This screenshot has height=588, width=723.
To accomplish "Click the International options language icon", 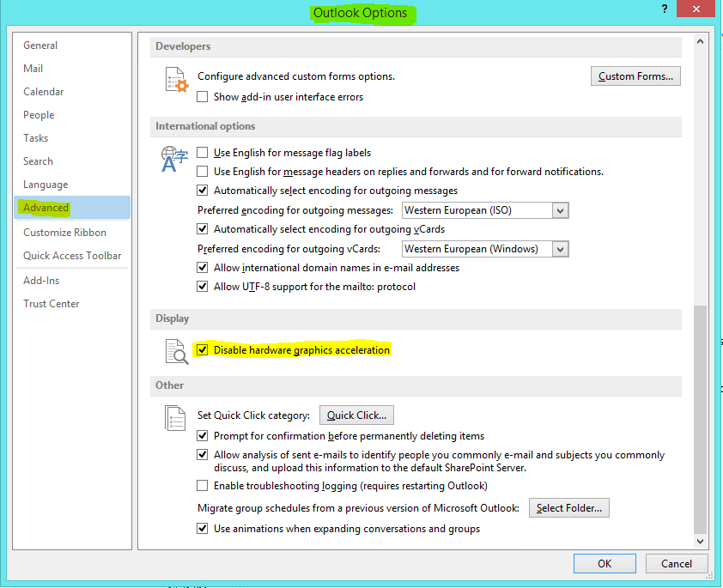I will pyautogui.click(x=174, y=160).
